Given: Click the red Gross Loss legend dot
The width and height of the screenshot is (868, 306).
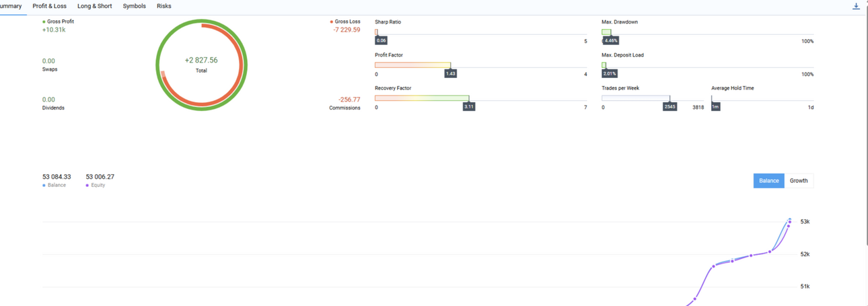Looking at the screenshot, I should 332,22.
